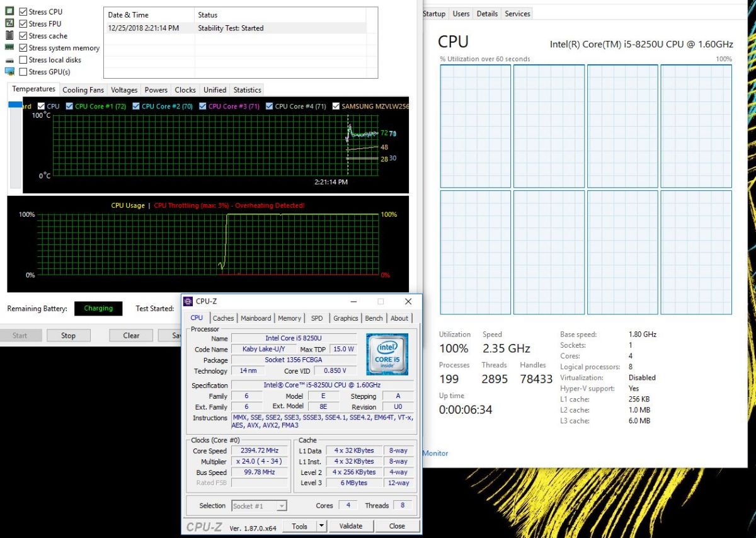Click the percent icon beside Stress FPU
The width and height of the screenshot is (756, 538).
[x=9, y=23]
